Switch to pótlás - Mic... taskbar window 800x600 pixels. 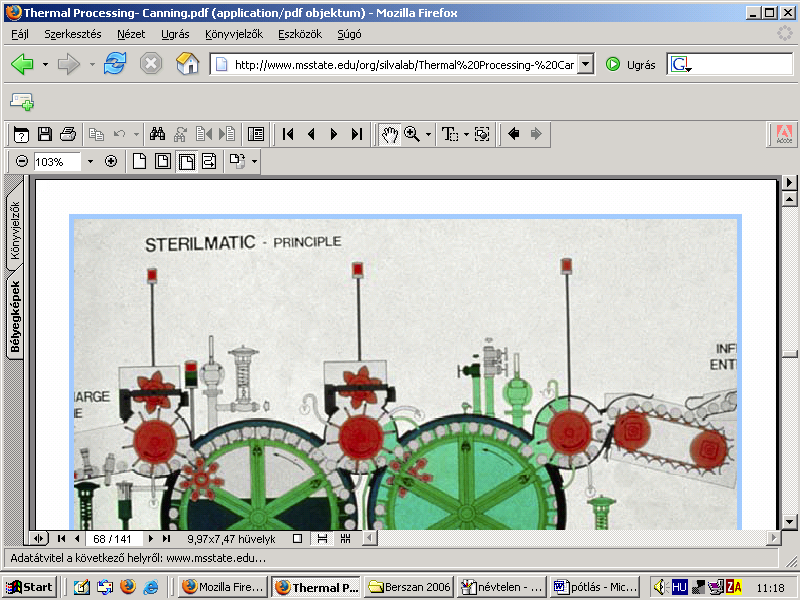tap(595, 587)
